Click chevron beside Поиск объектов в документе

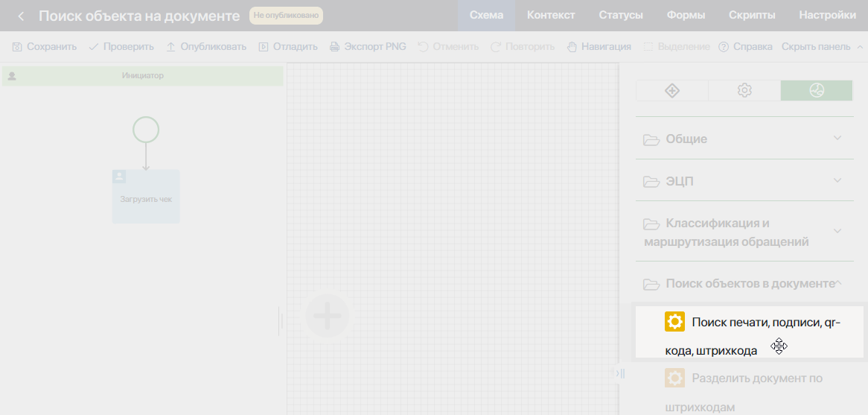click(x=839, y=283)
